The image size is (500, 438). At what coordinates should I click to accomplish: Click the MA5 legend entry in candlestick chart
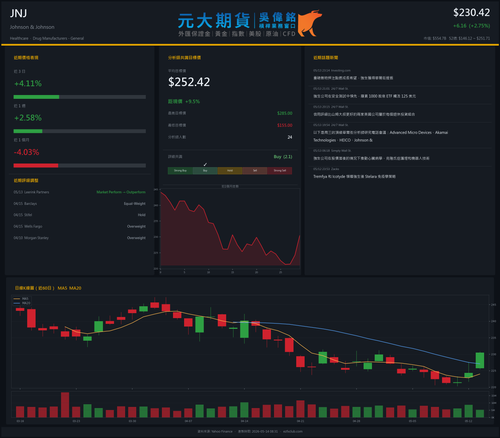[x=21, y=299]
